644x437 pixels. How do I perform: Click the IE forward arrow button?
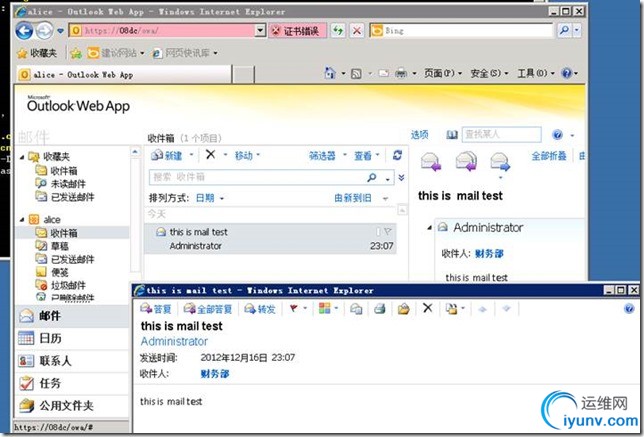44,30
